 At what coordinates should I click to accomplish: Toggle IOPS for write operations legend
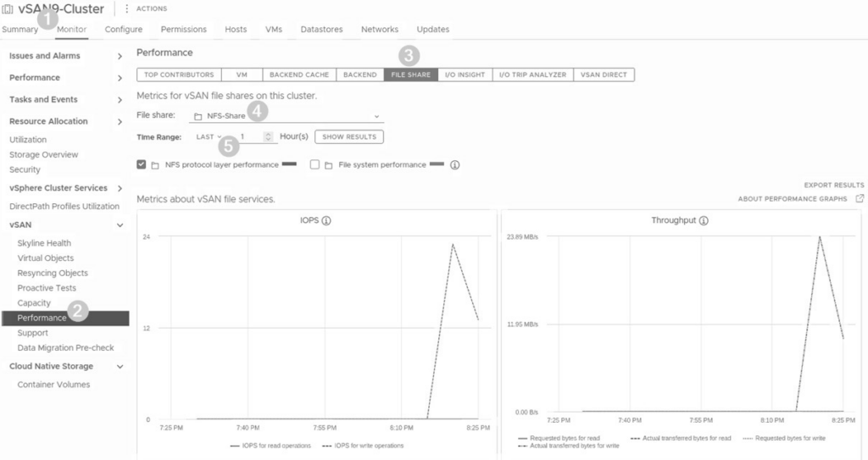click(x=363, y=446)
